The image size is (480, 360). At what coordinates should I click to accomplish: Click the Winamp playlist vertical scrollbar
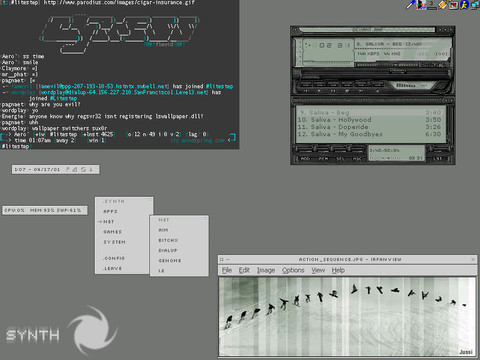449,124
